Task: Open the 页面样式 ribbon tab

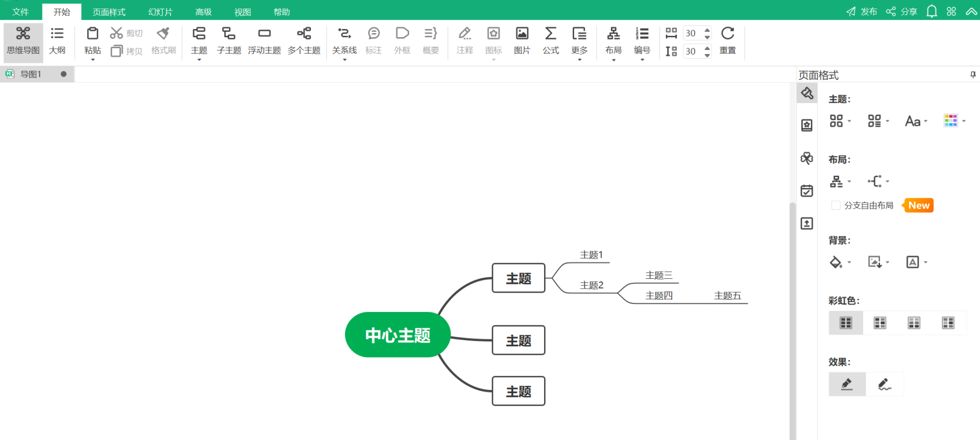Action: [109, 12]
